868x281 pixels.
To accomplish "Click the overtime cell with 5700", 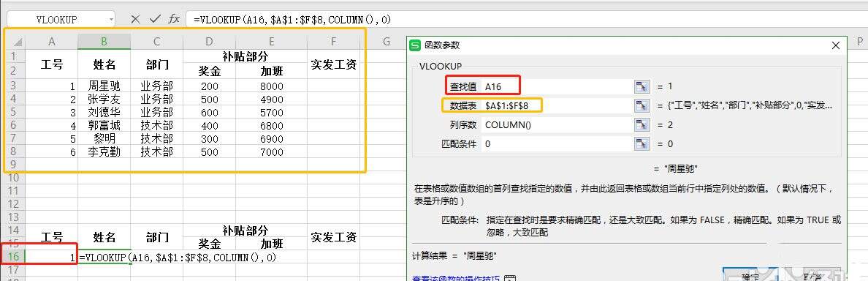I will pyautogui.click(x=271, y=113).
